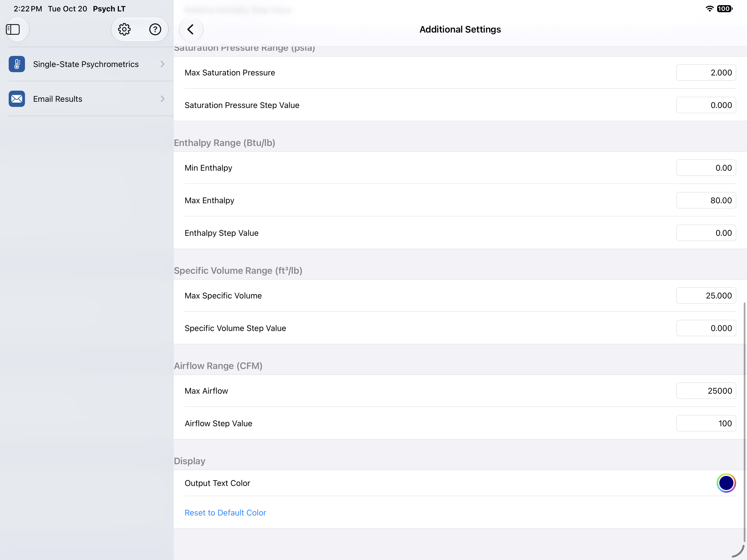Image resolution: width=747 pixels, height=560 pixels.
Task: Reset to Default Color link
Action: [225, 513]
